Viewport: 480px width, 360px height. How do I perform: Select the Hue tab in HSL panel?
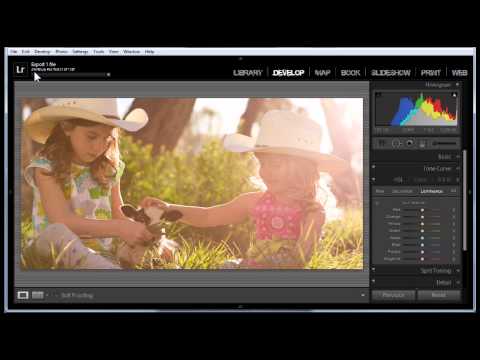click(380, 191)
